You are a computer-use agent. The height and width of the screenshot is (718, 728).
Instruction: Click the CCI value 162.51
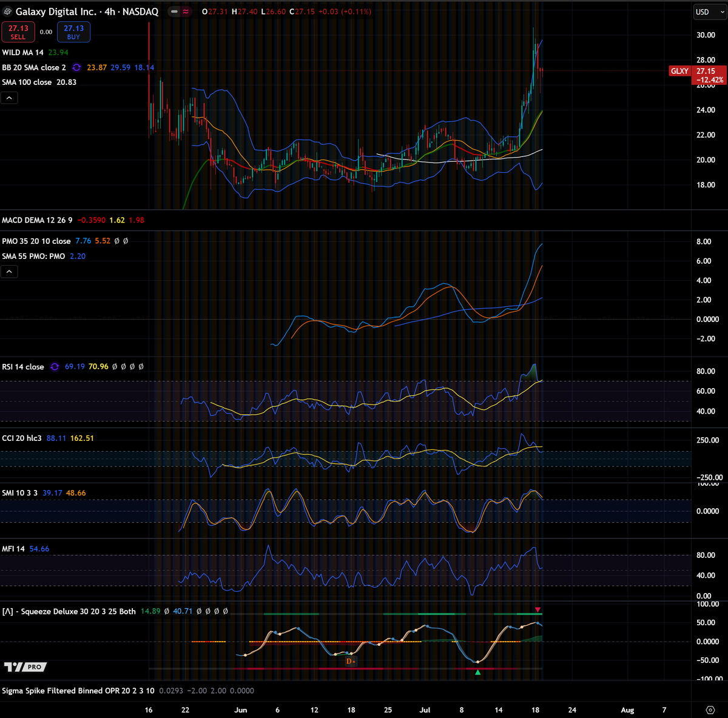click(x=82, y=438)
